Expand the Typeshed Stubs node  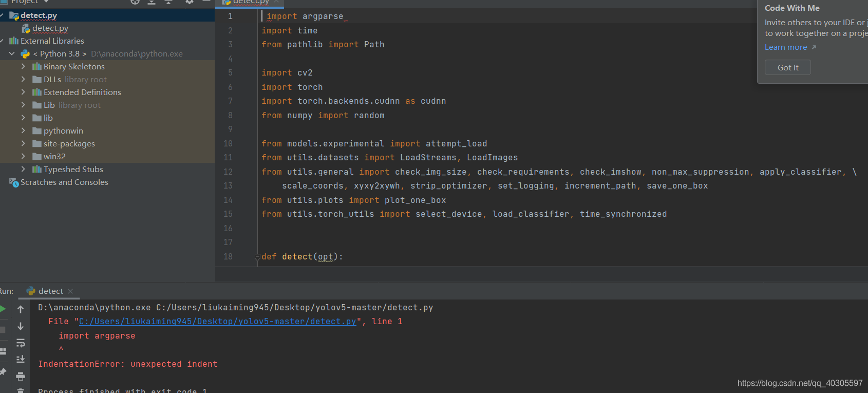point(23,170)
